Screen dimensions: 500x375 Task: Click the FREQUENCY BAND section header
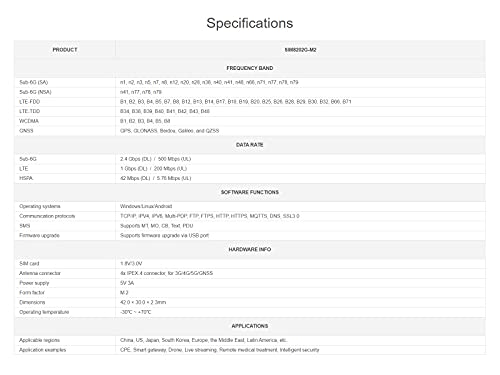point(250,68)
